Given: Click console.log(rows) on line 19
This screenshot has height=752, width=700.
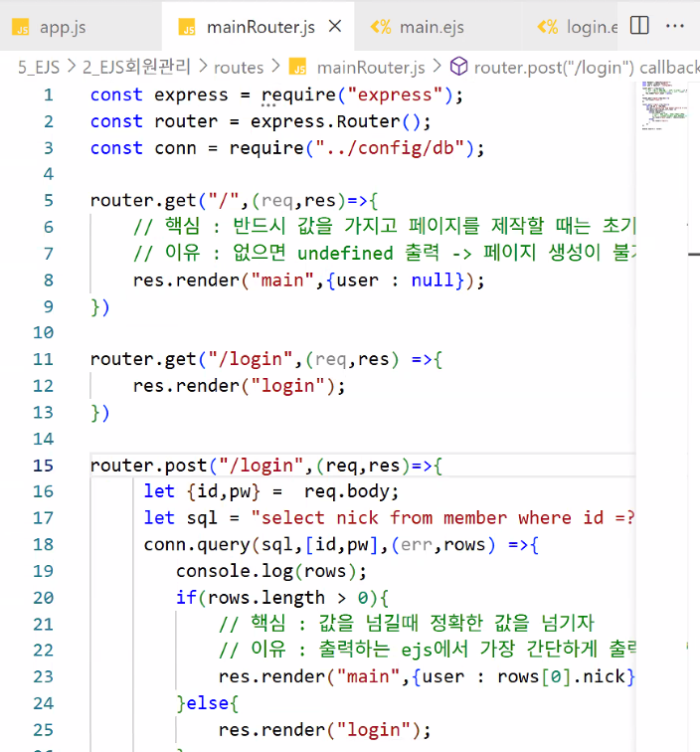Looking at the screenshot, I should [266, 571].
